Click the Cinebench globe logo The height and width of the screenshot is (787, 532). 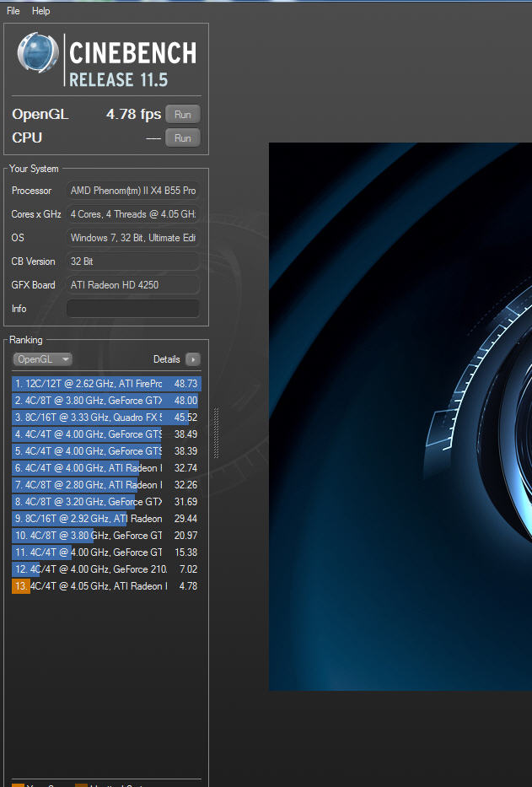pos(38,52)
